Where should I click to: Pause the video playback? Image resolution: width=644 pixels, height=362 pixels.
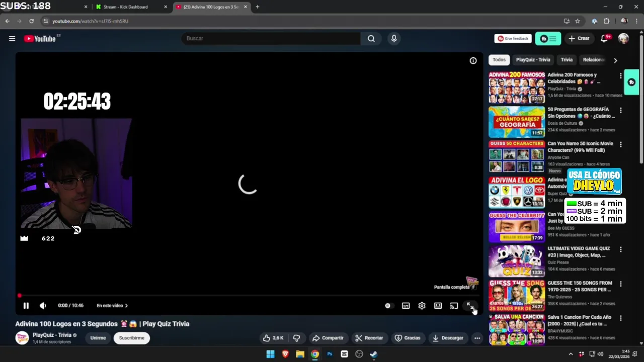coord(26,305)
